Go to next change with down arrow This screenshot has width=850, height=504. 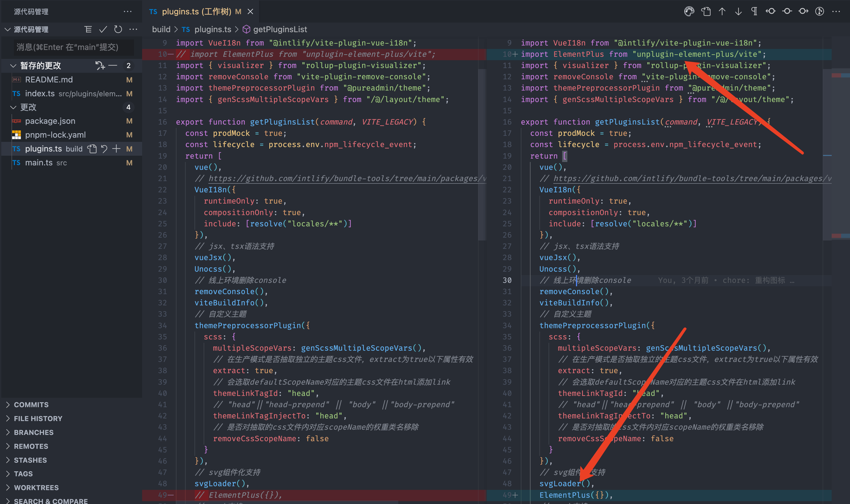(x=738, y=12)
